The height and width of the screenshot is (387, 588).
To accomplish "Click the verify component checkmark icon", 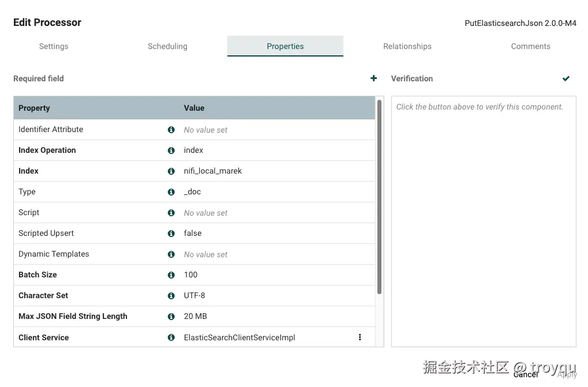I will [x=566, y=78].
